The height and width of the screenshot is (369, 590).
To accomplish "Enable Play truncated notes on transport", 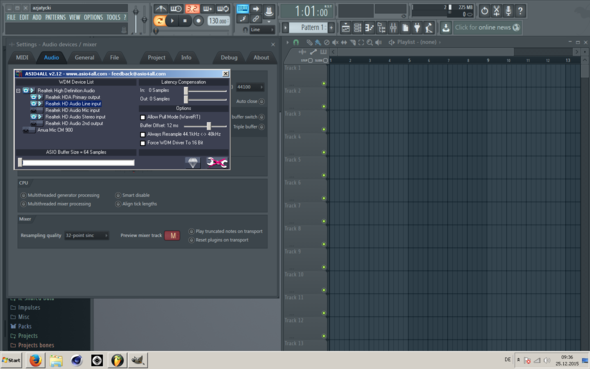I will click(x=191, y=231).
